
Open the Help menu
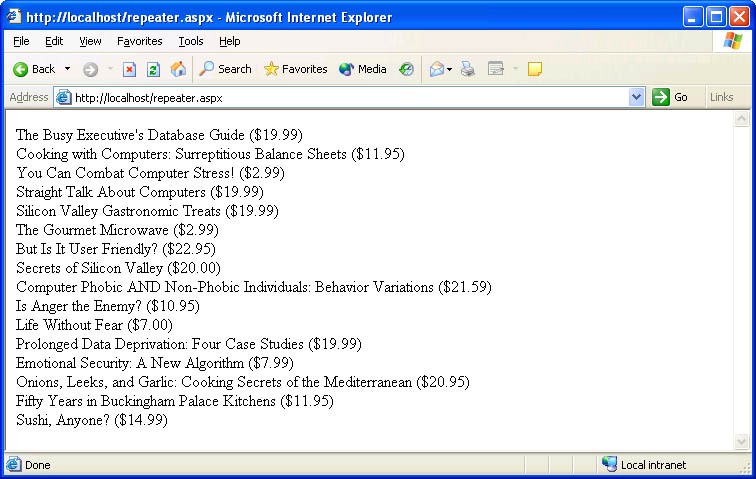tap(229, 41)
